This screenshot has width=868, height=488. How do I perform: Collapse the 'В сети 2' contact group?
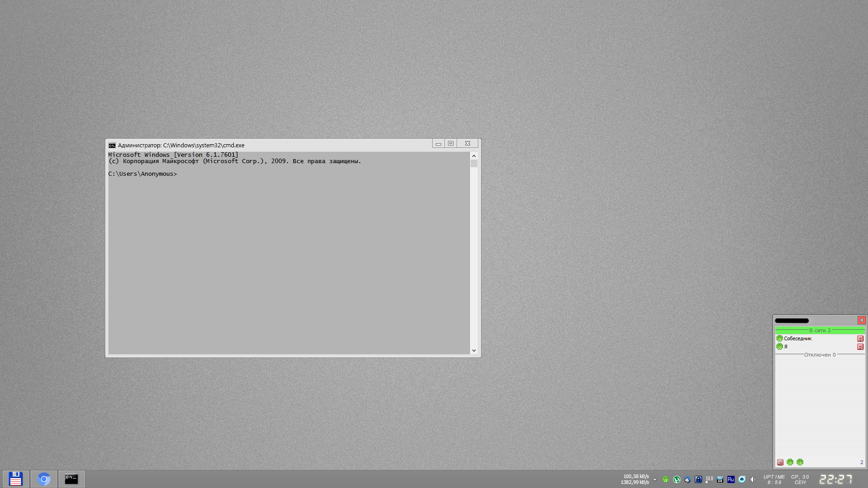(820, 330)
